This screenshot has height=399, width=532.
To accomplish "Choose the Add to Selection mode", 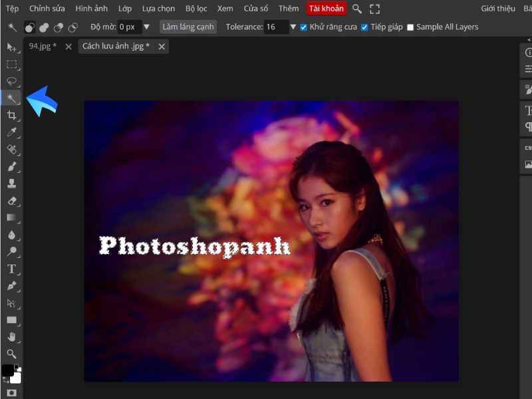I will 44,27.
